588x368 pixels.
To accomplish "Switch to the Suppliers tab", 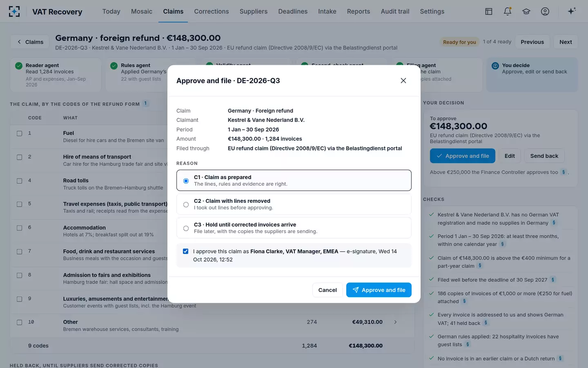I will point(254,11).
